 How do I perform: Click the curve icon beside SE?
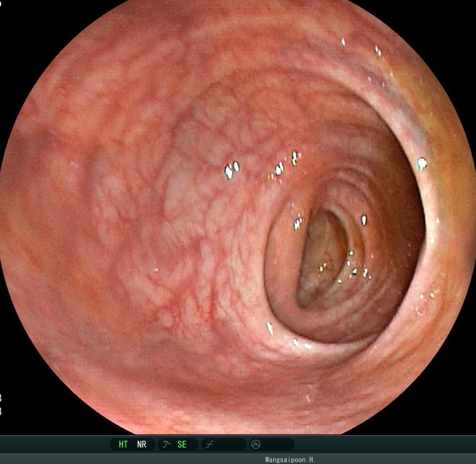pyautogui.click(x=167, y=444)
